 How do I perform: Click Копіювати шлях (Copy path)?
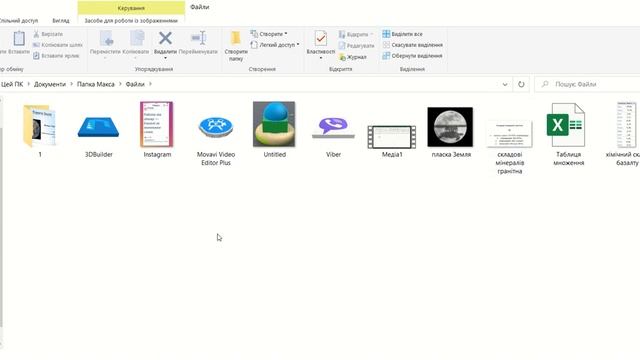click(x=58, y=45)
